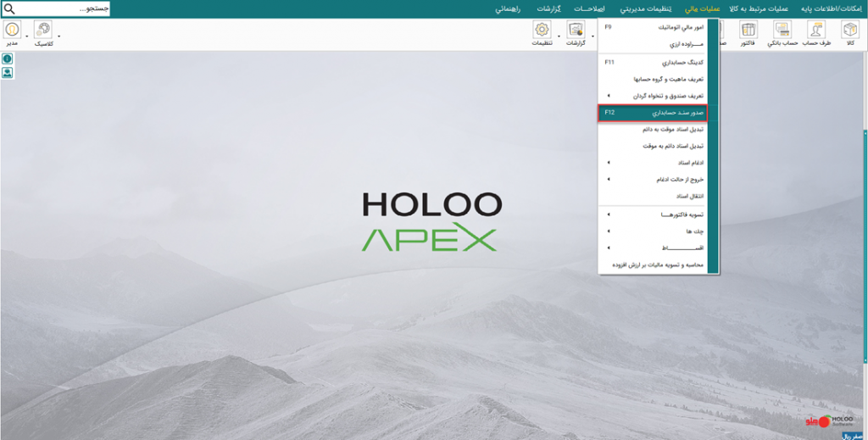Screen dimensions: 868x440
Task: Select تعریف ماهیت و گروه حسابها entry
Action: click(654, 80)
